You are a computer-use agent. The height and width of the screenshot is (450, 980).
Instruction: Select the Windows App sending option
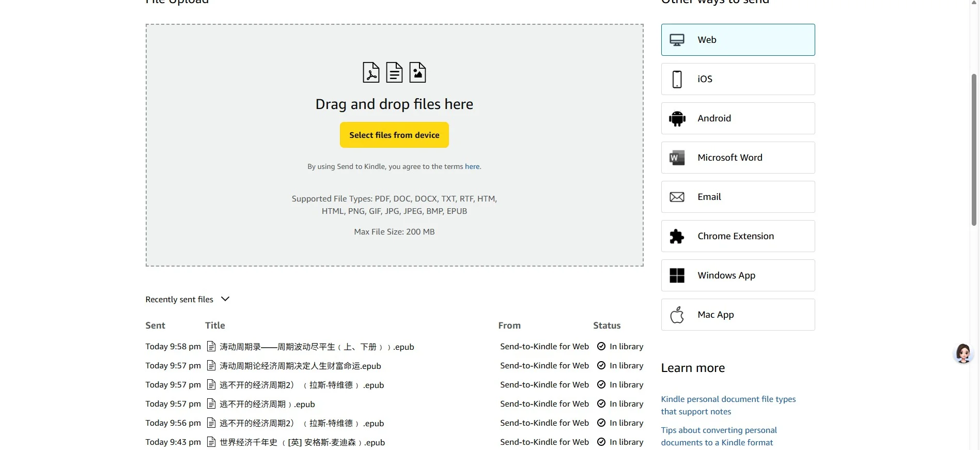click(738, 275)
